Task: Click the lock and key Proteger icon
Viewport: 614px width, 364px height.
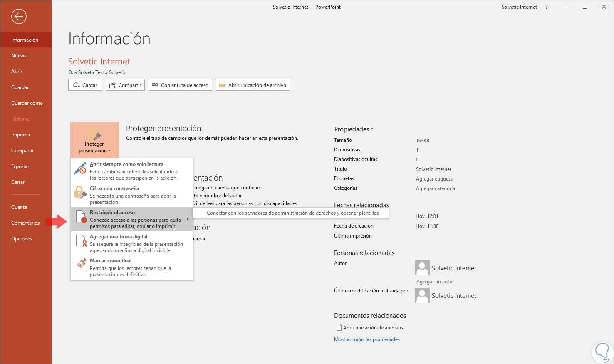Action: tap(95, 134)
